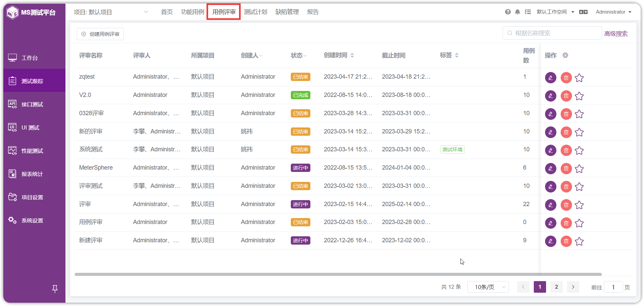Star the 0328评审 review

click(x=579, y=114)
